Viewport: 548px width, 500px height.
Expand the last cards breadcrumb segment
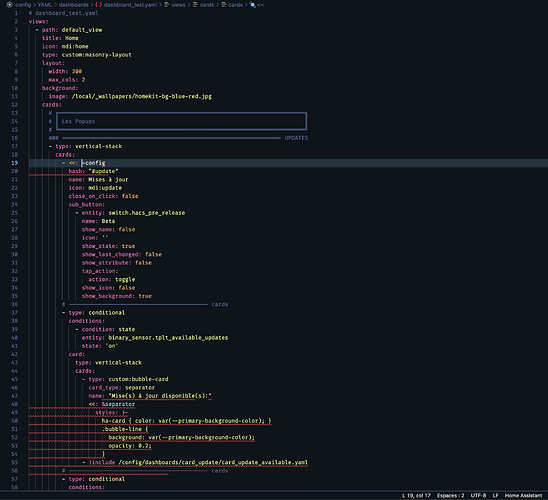point(235,5)
